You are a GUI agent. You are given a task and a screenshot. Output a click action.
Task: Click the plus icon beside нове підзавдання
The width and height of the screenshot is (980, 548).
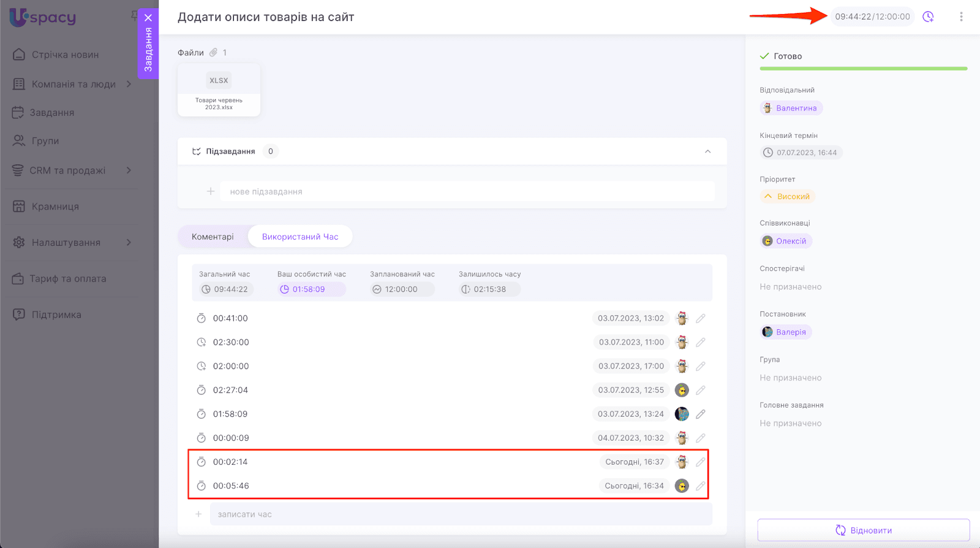coord(210,192)
